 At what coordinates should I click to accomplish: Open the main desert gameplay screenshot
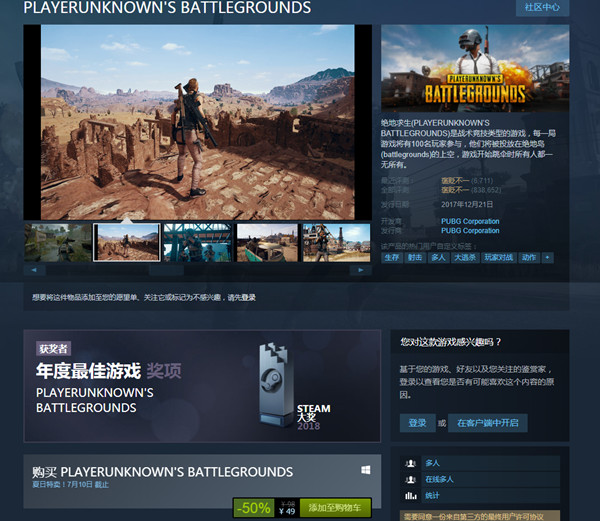(197, 122)
